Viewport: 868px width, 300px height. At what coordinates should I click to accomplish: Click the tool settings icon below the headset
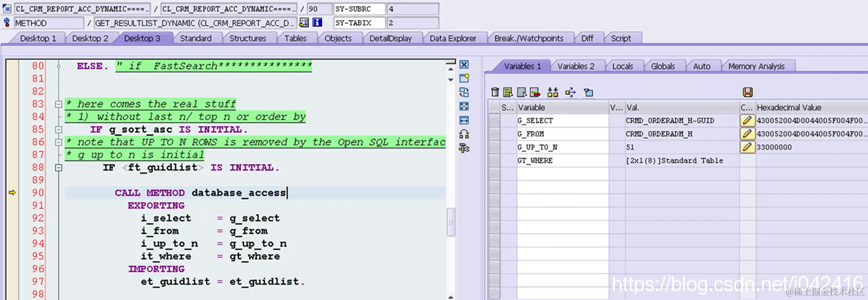point(464,148)
